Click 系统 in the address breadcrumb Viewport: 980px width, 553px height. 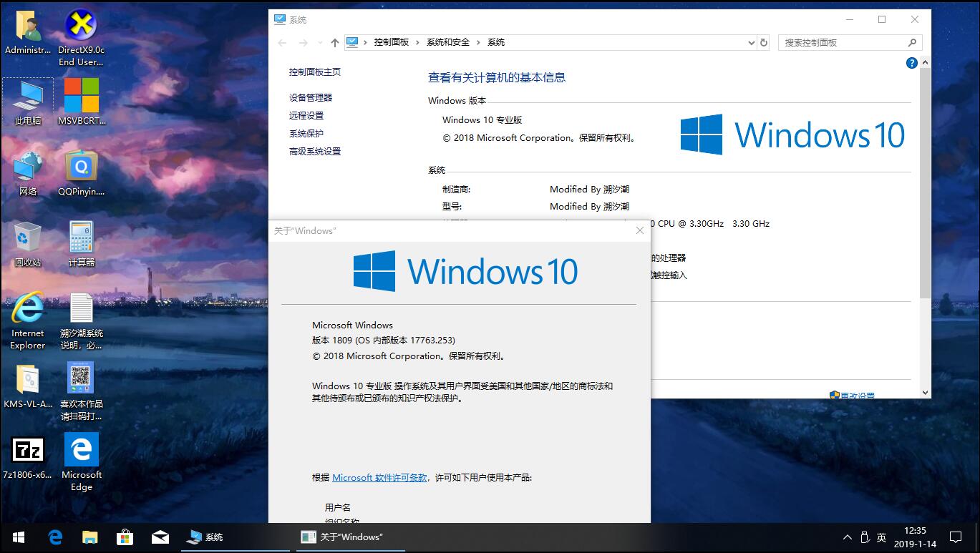[x=496, y=42]
